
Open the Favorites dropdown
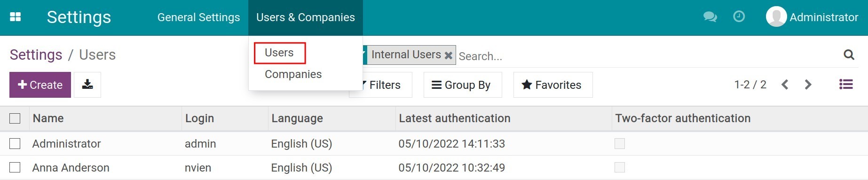click(553, 85)
